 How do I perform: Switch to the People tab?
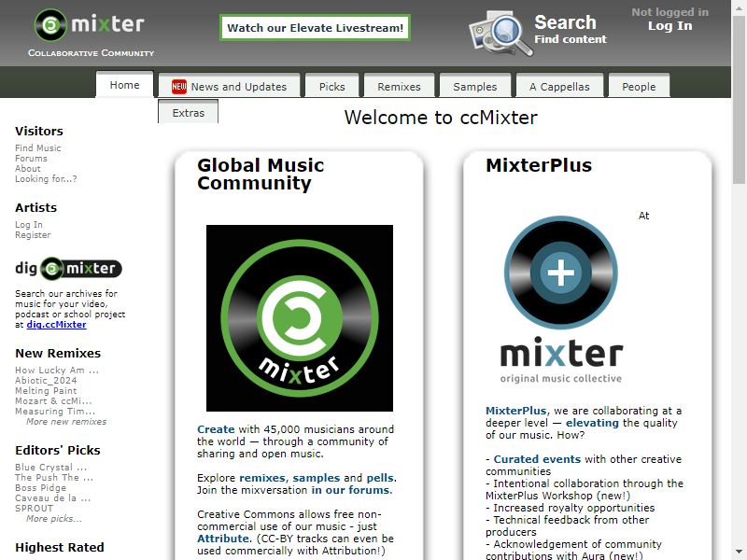tap(639, 86)
